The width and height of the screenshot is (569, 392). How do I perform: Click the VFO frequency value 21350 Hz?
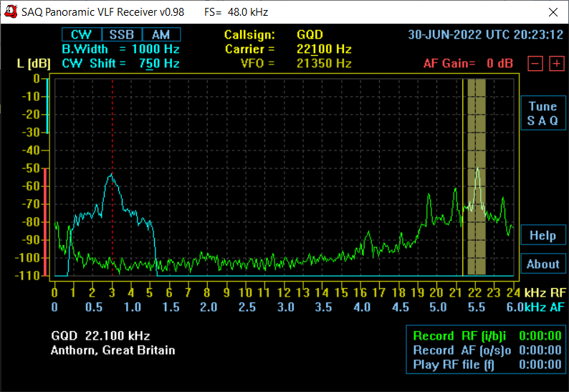click(x=323, y=63)
